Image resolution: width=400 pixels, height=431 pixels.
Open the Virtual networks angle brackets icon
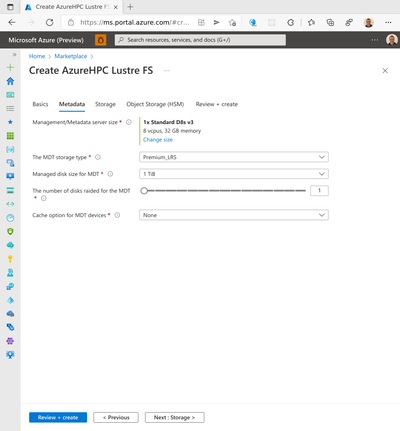click(x=10, y=204)
